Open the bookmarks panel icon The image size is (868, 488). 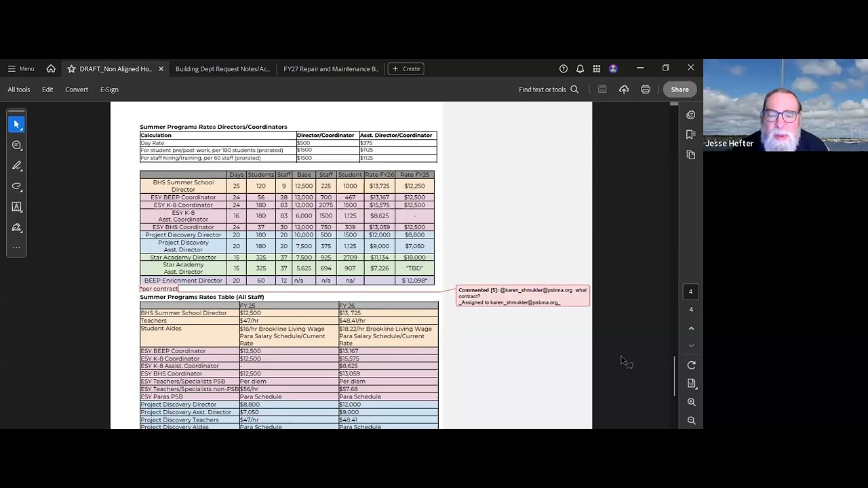coord(691,134)
